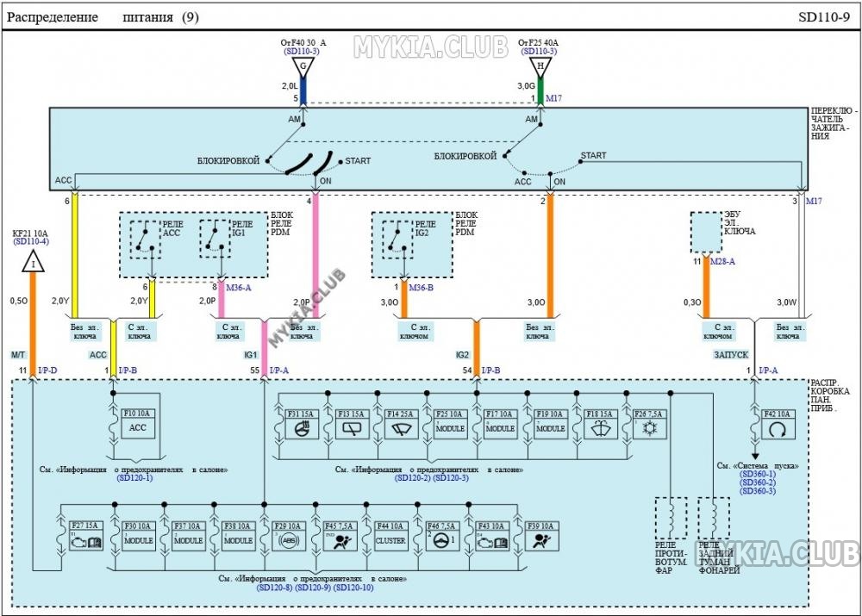Click the F29 10A ABS fuse icon
The width and height of the screenshot is (862, 616).
(x=289, y=541)
